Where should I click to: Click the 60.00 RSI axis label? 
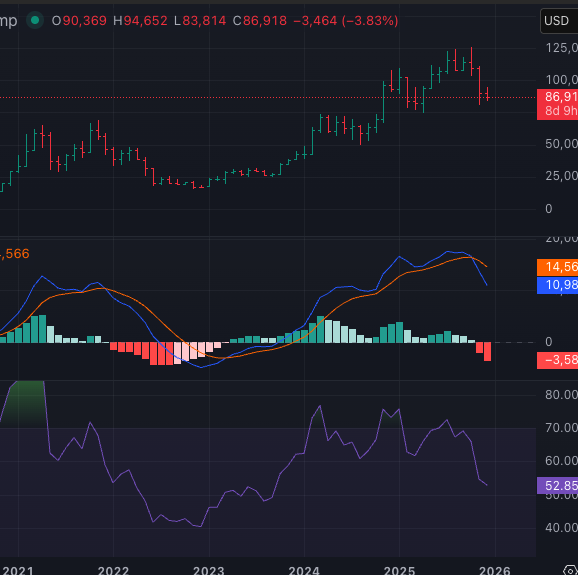[561, 461]
